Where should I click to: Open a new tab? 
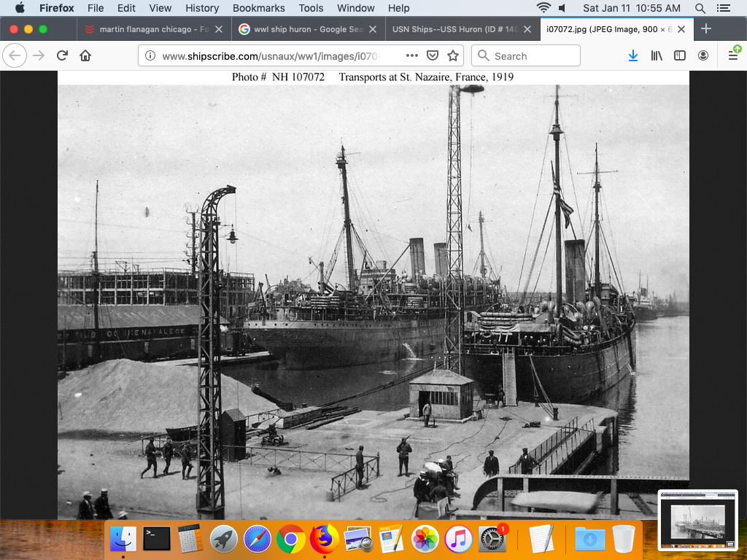click(705, 29)
